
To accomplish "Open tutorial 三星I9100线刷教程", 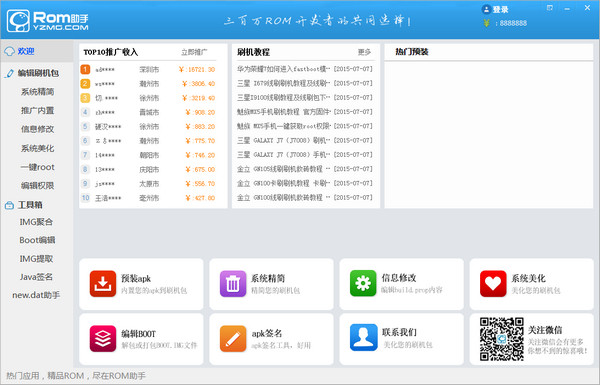I will point(284,98).
